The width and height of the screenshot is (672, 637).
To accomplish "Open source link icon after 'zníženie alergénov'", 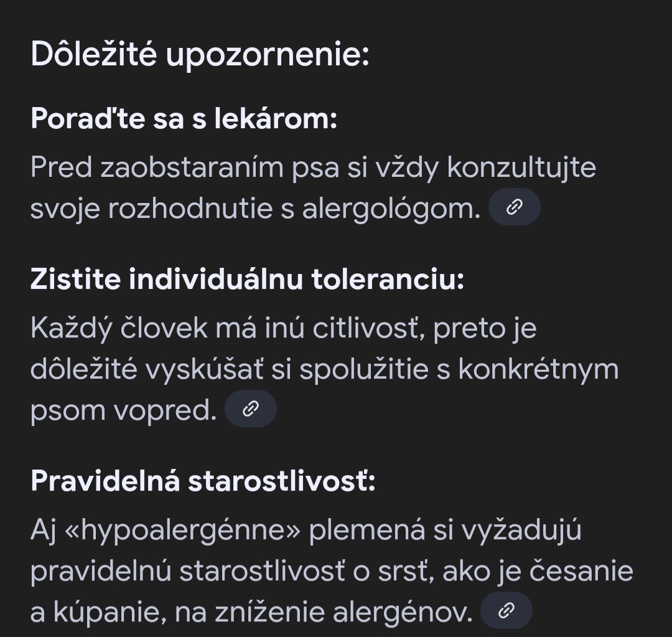I will click(x=506, y=610).
